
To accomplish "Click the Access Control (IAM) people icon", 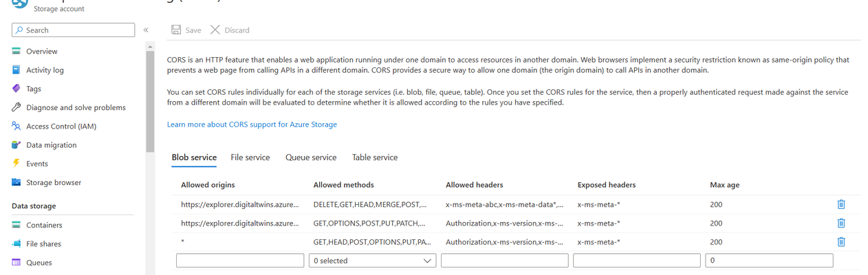I will 17,126.
